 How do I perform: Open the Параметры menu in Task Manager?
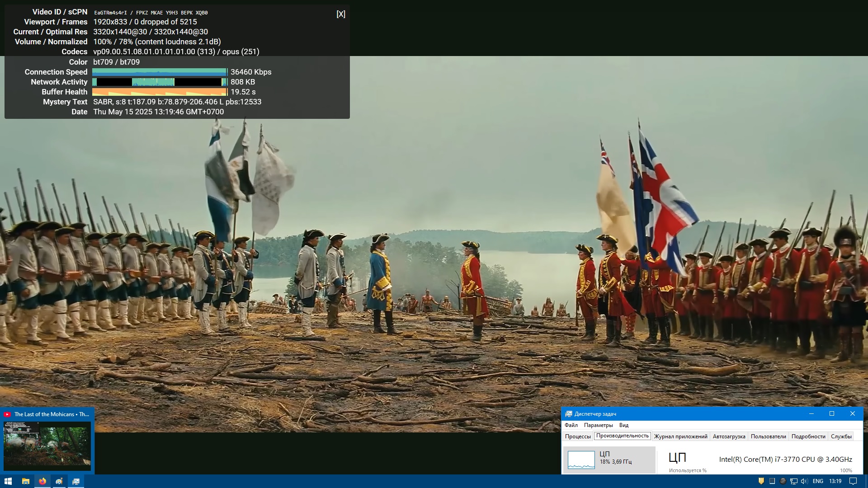coord(598,425)
